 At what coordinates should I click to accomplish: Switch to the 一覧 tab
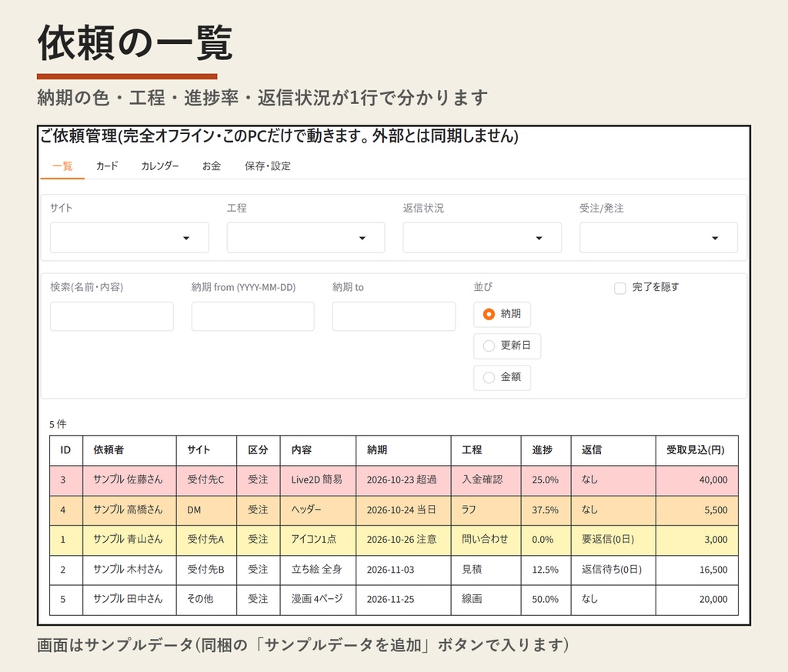[x=62, y=165]
